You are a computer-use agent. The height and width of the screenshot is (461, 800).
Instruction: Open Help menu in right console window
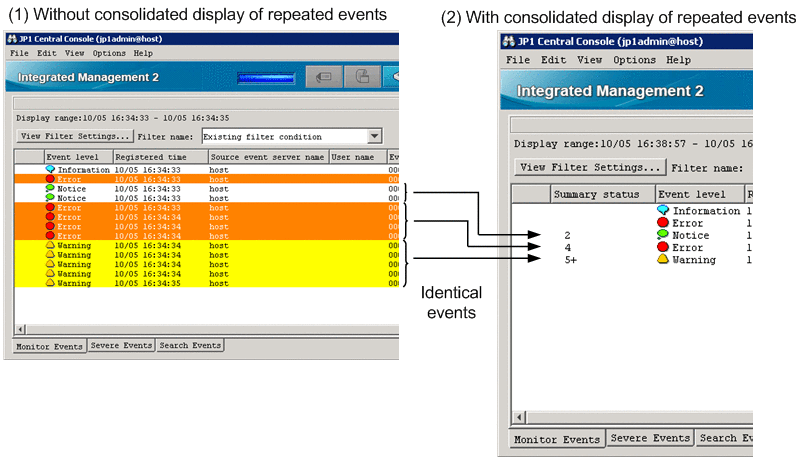click(x=678, y=60)
